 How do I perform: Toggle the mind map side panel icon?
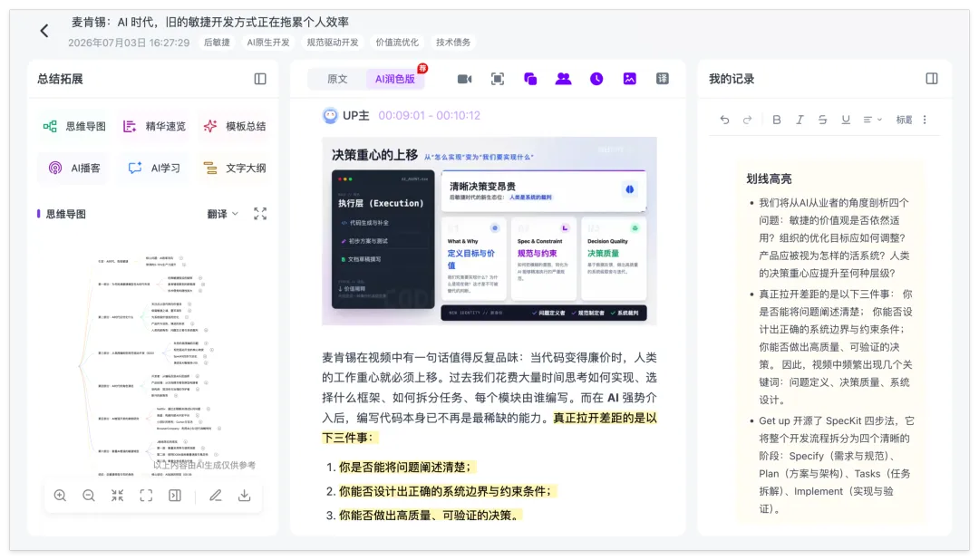175,496
